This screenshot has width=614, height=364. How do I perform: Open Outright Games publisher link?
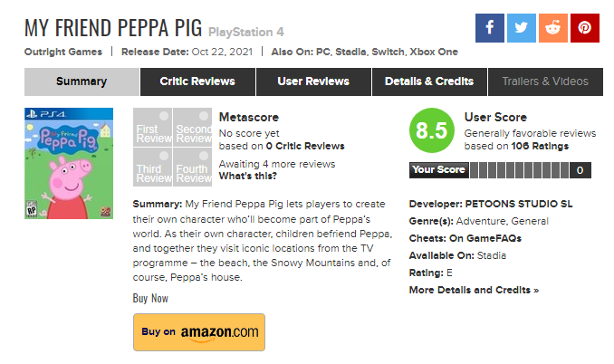click(62, 52)
